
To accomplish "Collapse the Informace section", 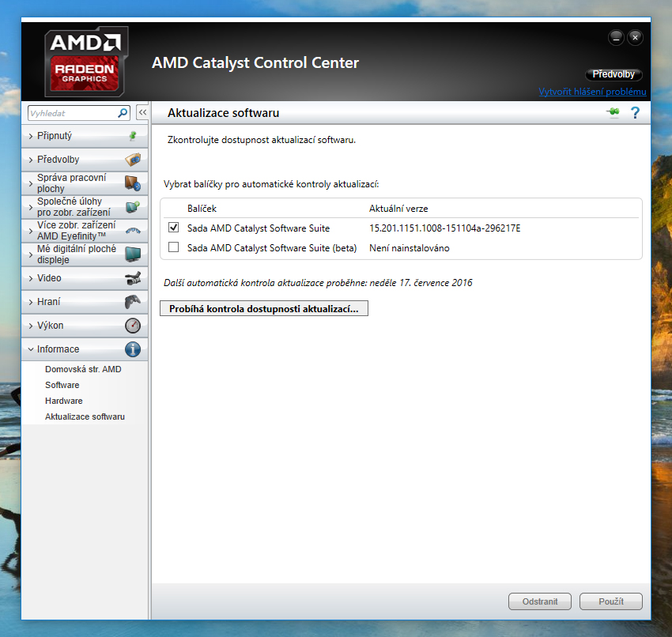I will (x=85, y=349).
